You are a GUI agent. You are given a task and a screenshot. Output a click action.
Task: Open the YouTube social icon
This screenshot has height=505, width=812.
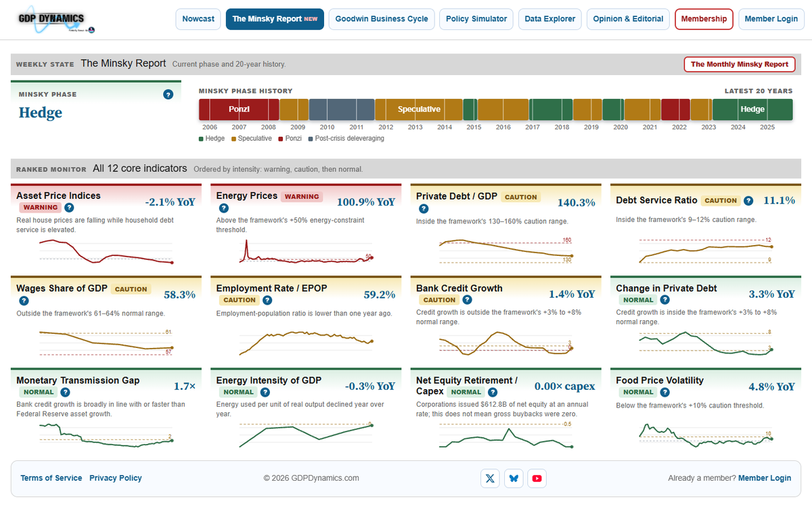click(537, 478)
